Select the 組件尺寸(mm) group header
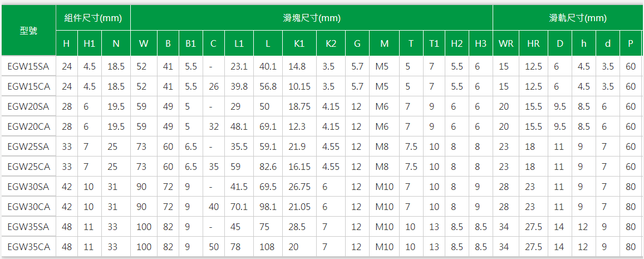The image size is (644, 259). [x=93, y=18]
